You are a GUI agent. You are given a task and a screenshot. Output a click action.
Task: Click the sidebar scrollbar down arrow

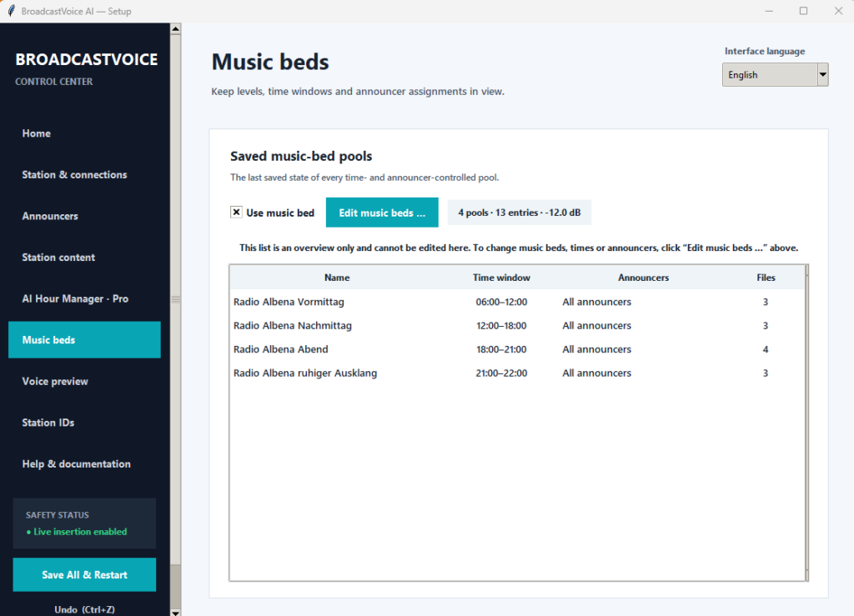pos(175,612)
